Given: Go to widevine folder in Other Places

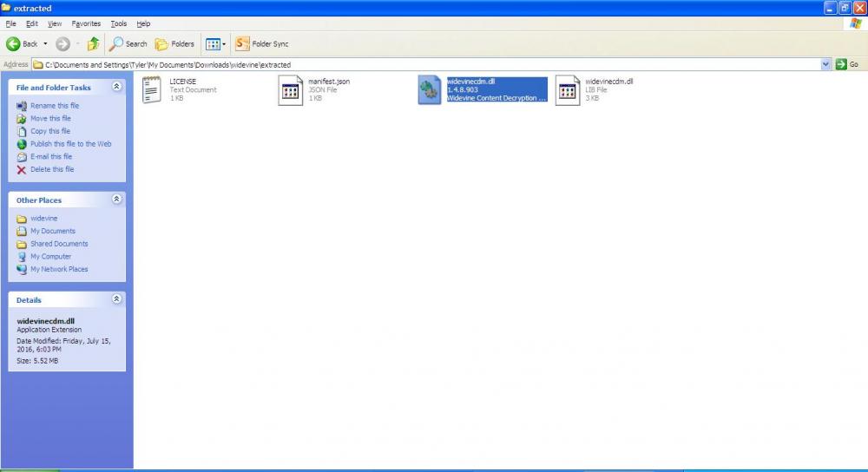Looking at the screenshot, I should tap(43, 219).
